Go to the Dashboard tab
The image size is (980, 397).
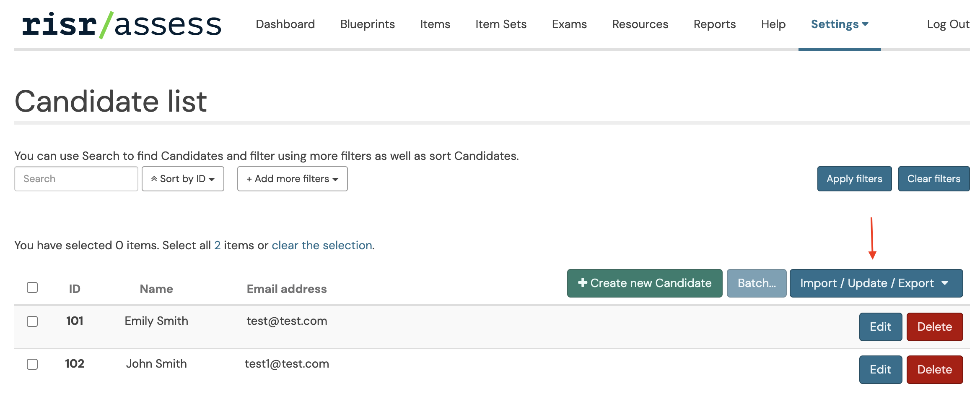(x=285, y=24)
